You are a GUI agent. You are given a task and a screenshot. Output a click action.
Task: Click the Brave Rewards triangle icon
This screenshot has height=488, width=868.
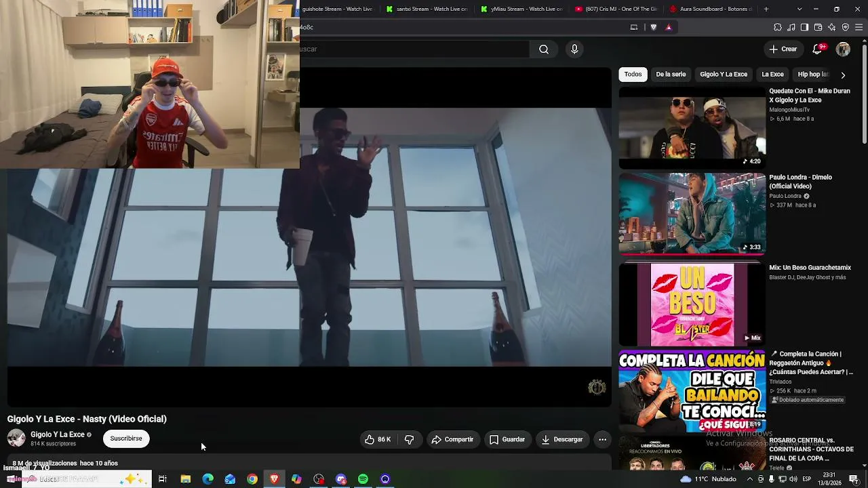(669, 27)
